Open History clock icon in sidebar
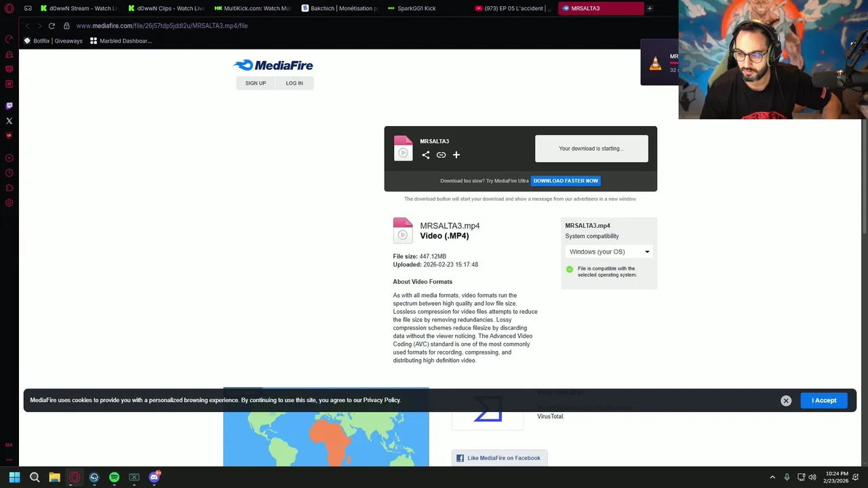The width and height of the screenshot is (868, 488). 9,173
